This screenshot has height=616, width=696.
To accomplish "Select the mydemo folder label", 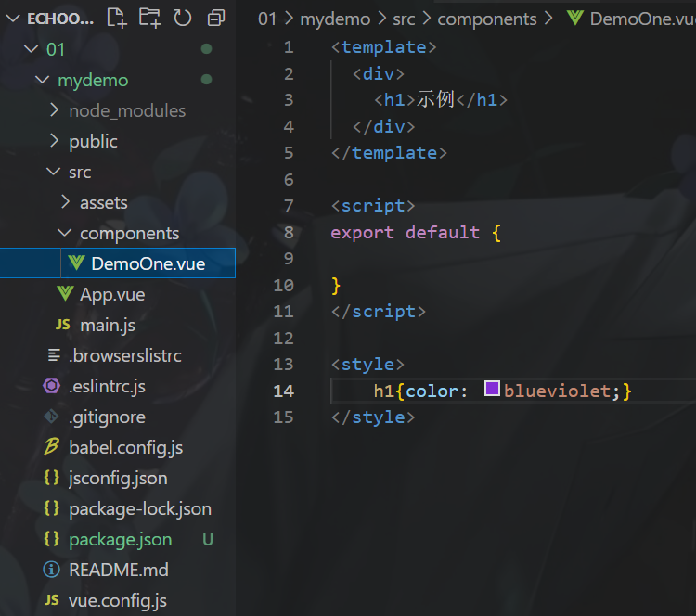I will pos(93,81).
